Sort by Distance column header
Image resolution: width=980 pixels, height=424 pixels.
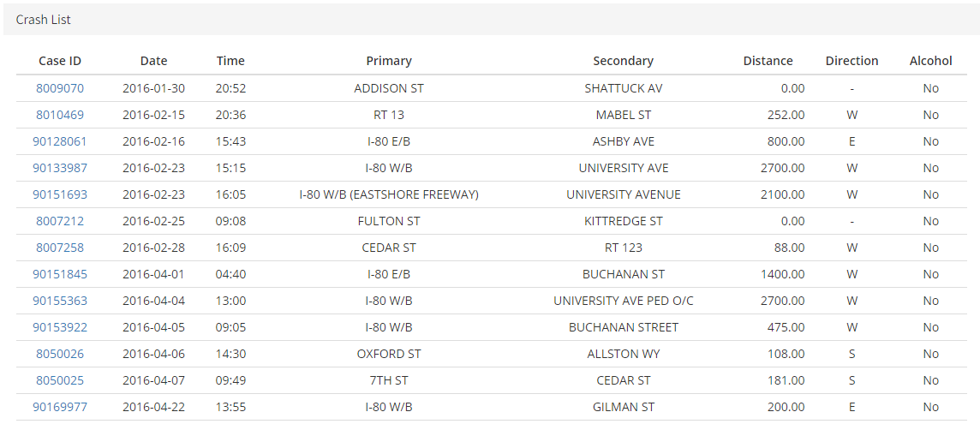(768, 61)
